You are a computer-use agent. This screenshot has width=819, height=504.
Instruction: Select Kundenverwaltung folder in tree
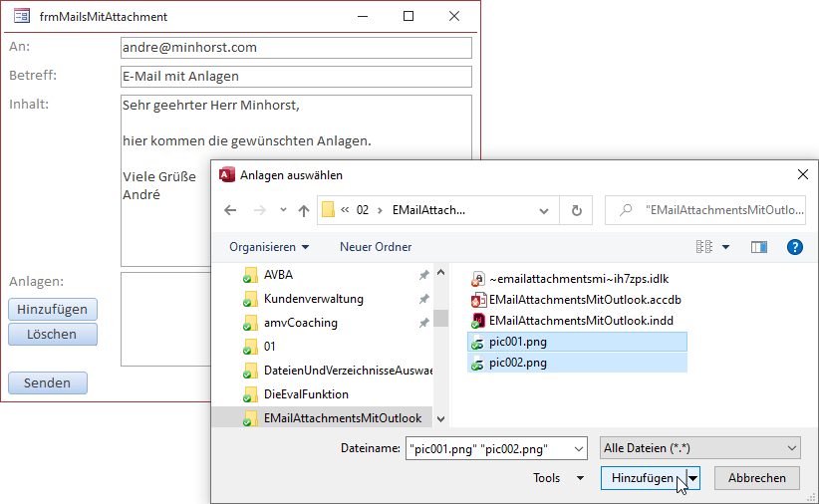pyautogui.click(x=313, y=299)
